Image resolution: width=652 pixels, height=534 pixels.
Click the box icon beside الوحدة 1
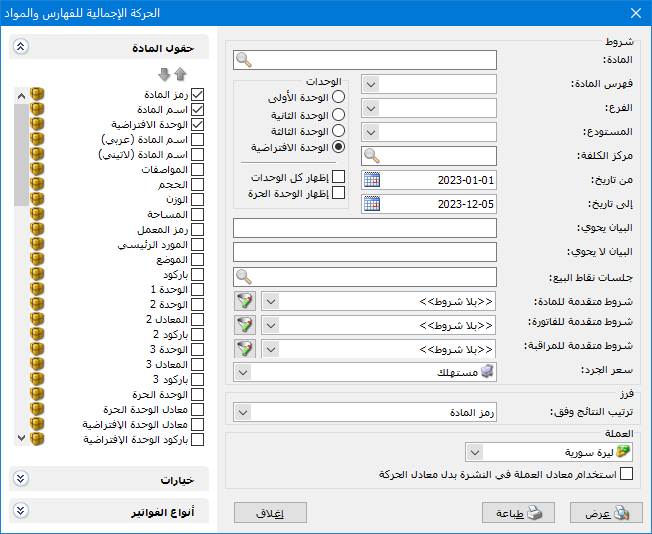pos(37,289)
